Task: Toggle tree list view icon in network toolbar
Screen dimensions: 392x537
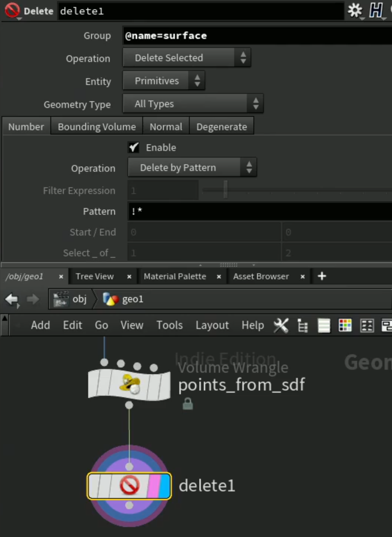Action: 303,326
